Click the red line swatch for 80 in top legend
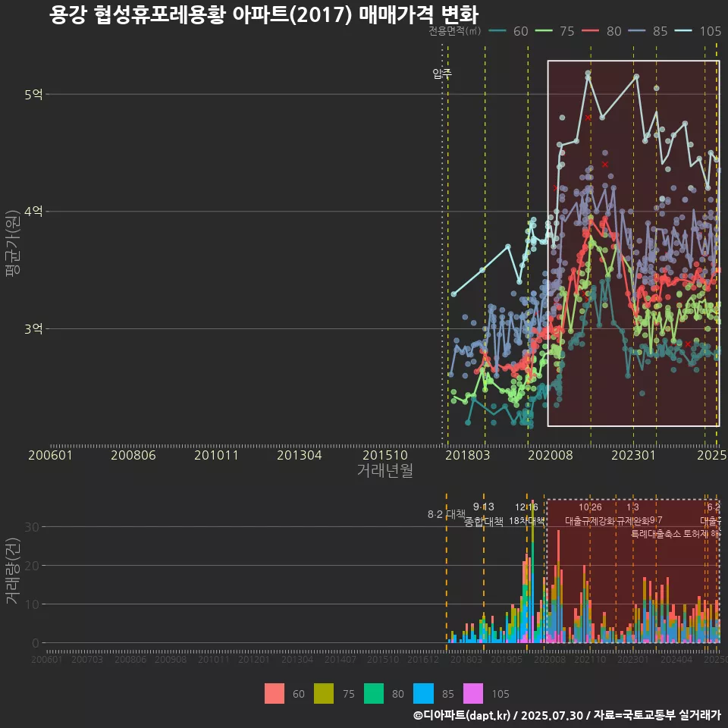The width and height of the screenshot is (728, 728). (591, 31)
